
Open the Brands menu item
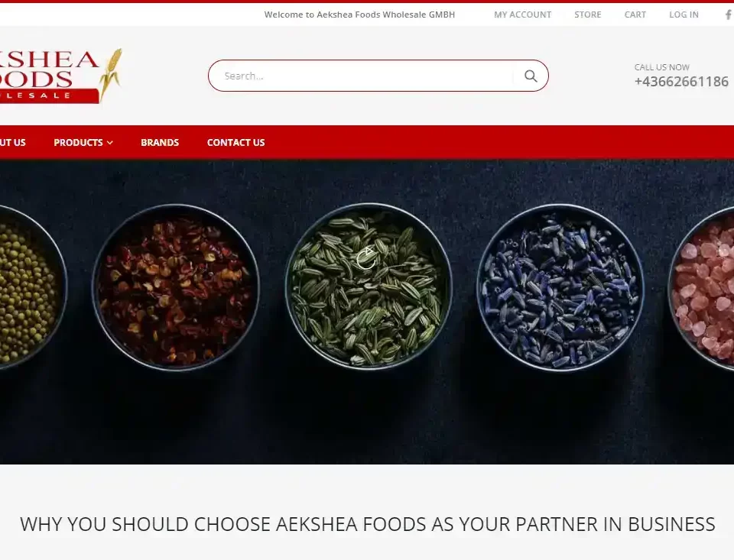click(160, 142)
